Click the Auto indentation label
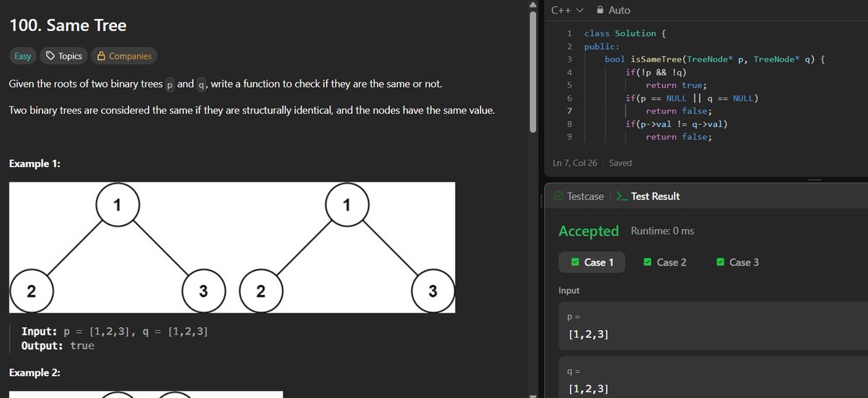Viewport: 868px width, 398px height. (619, 10)
